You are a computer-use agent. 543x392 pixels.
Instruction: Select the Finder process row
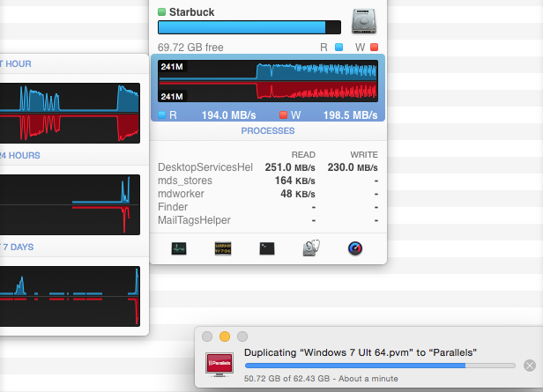click(x=268, y=207)
